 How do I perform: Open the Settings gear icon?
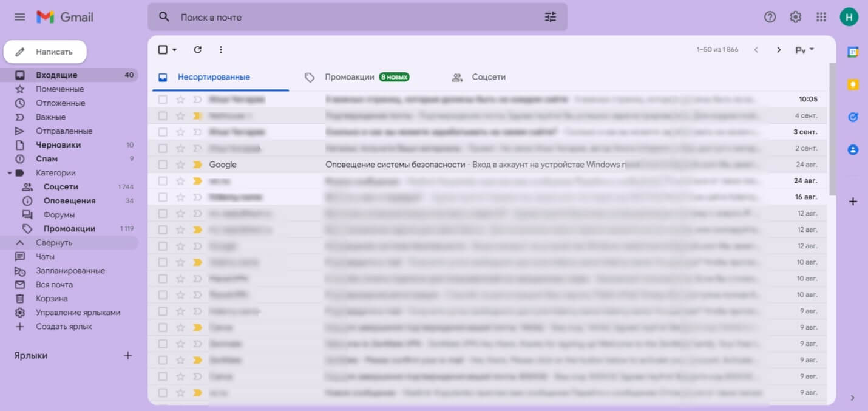[796, 17]
